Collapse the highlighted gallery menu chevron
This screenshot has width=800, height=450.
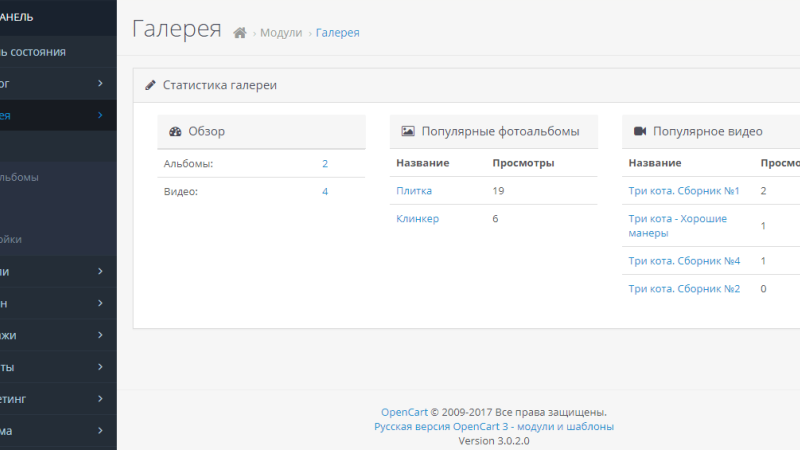(101, 115)
